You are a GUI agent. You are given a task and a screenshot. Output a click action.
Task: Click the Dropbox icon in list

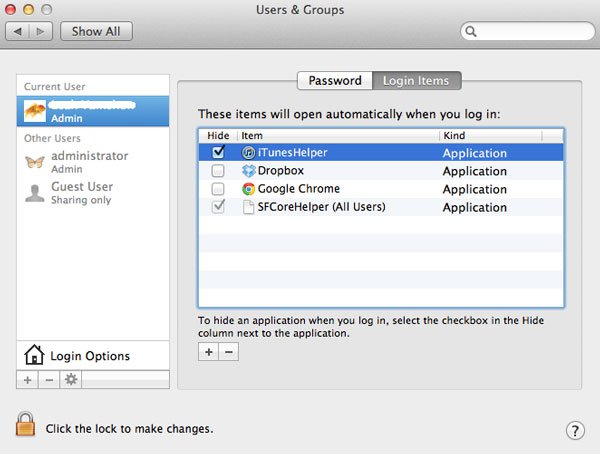click(248, 171)
